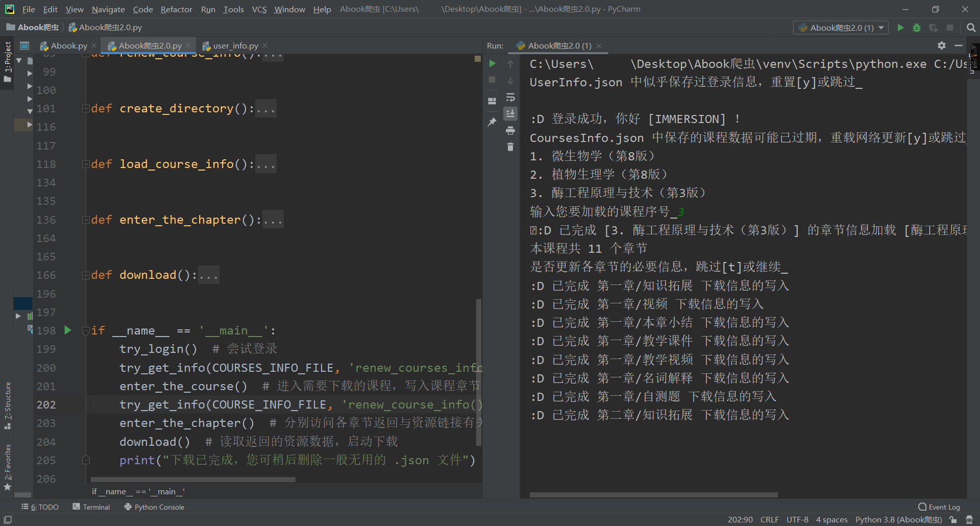
Task: Click the fold end marker at line 205
Action: pyautogui.click(x=86, y=460)
